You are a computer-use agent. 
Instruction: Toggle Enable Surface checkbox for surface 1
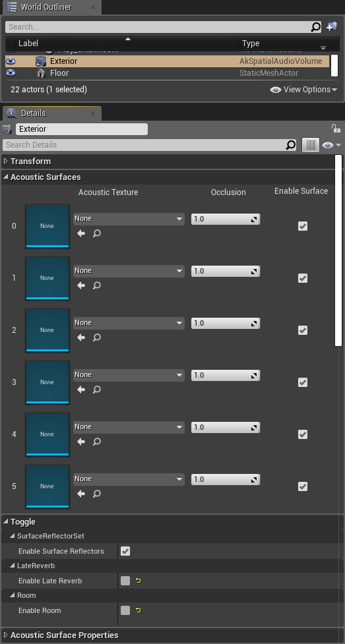click(x=303, y=278)
